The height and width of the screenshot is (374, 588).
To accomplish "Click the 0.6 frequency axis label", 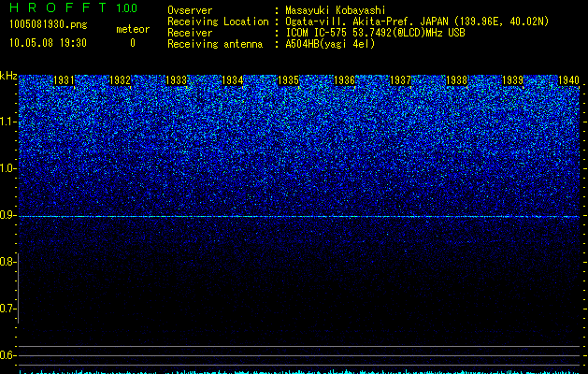I will click(x=7, y=355).
